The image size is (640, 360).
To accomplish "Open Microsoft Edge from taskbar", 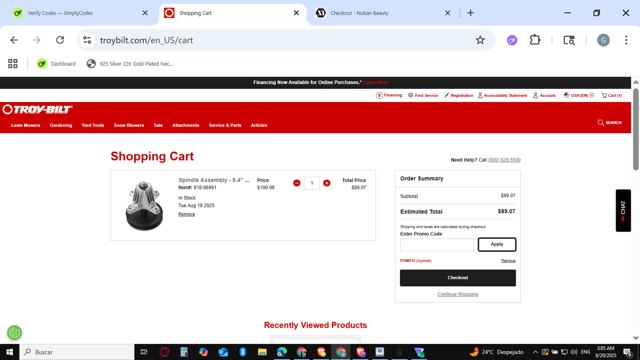I will coord(282,352).
